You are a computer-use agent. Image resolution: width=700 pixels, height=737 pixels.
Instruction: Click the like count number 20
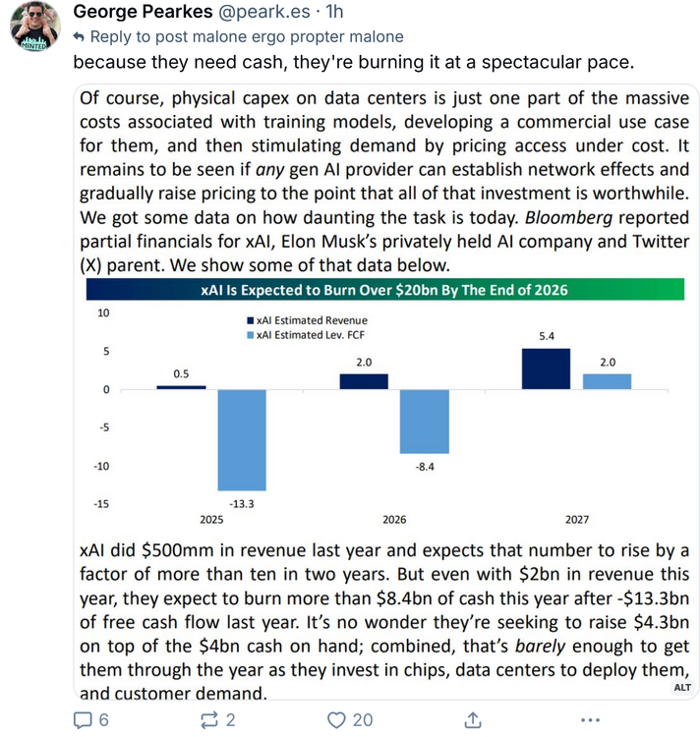363,719
